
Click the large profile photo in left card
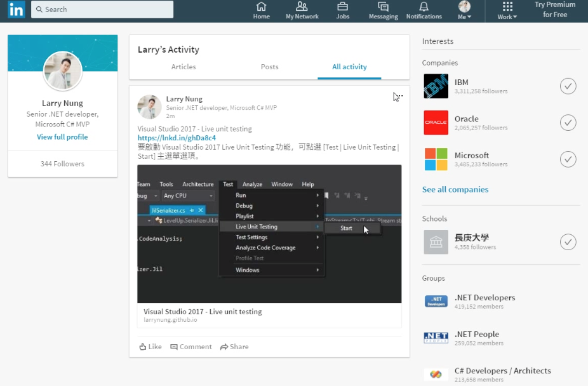63,71
